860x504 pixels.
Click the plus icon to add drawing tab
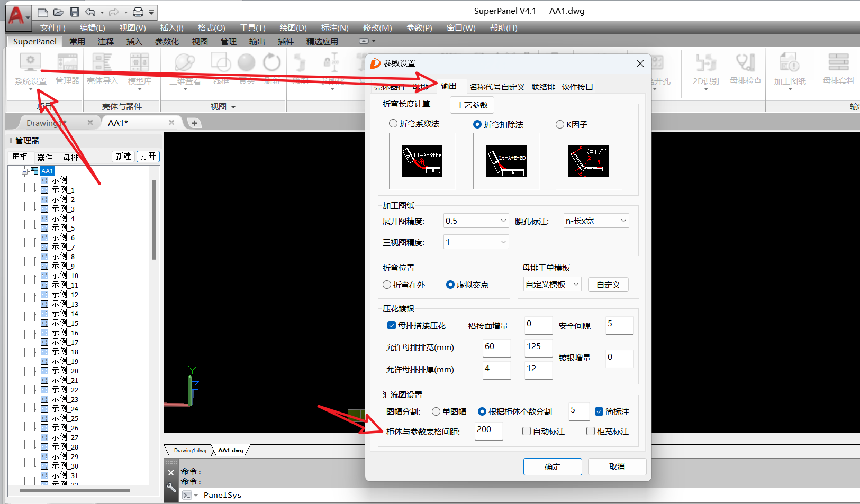coord(194,123)
